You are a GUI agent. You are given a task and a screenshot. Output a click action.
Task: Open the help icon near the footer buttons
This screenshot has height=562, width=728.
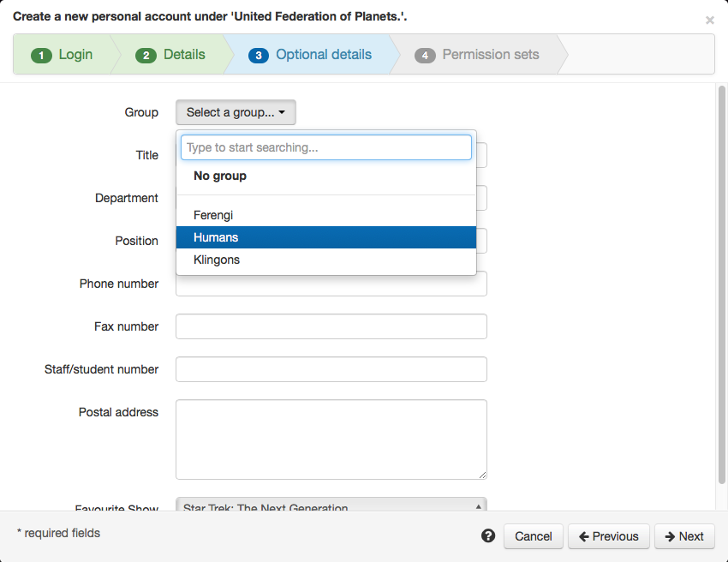[x=488, y=535]
